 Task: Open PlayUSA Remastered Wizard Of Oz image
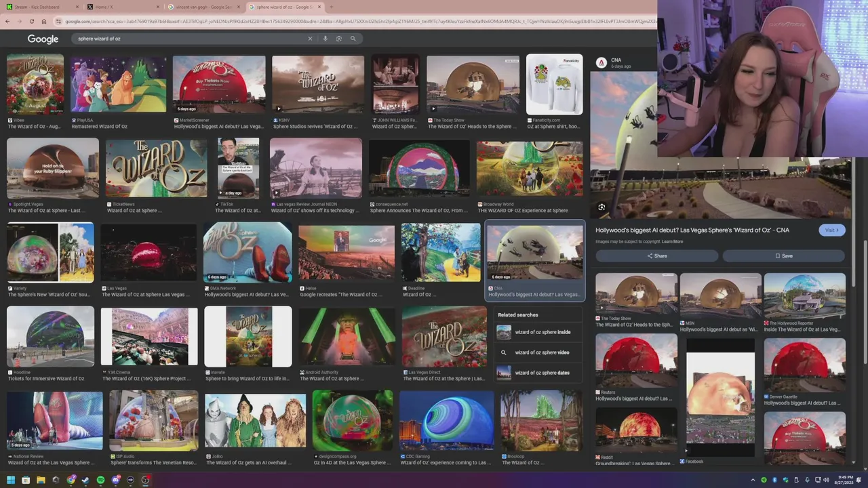[119, 85]
